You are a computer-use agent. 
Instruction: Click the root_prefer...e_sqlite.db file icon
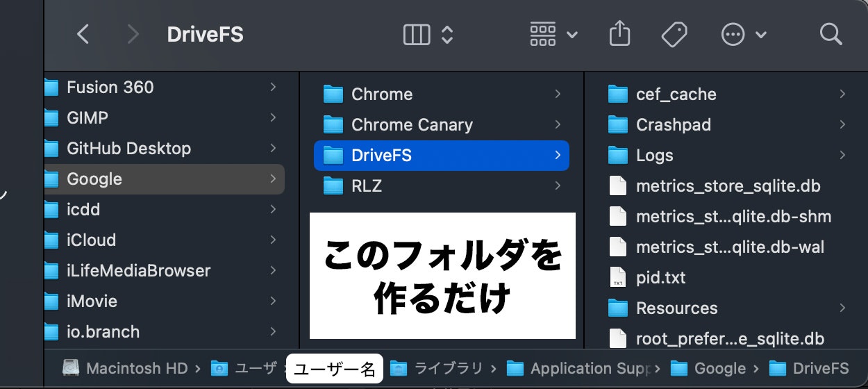(x=618, y=338)
